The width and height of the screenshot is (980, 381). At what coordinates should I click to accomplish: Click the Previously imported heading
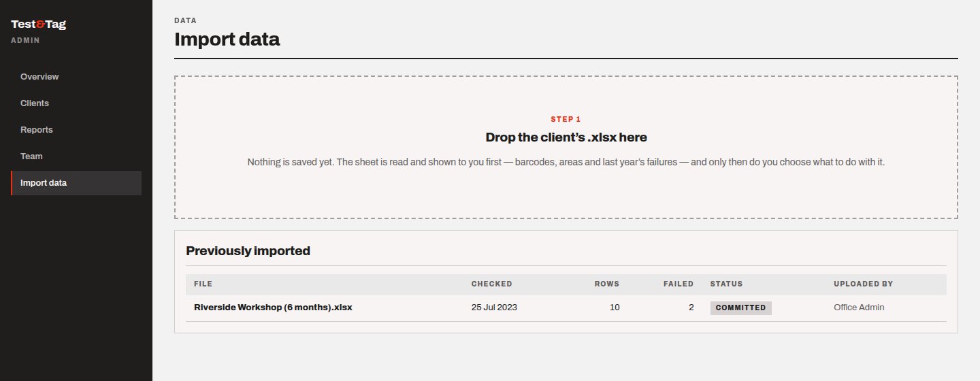click(248, 251)
